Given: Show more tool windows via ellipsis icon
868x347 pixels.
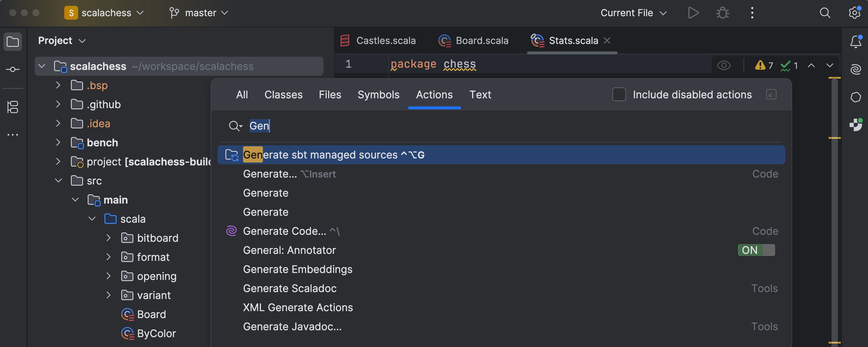Looking at the screenshot, I should pos(13,135).
